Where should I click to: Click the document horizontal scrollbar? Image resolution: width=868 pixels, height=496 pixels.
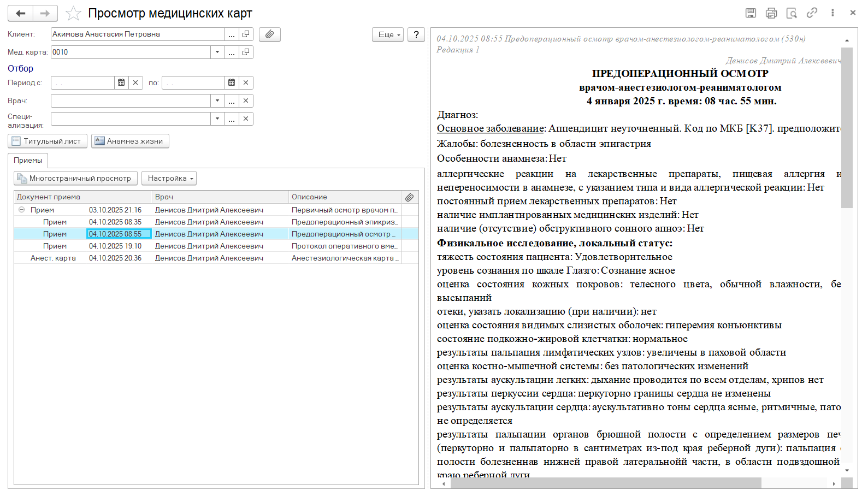(x=638, y=483)
